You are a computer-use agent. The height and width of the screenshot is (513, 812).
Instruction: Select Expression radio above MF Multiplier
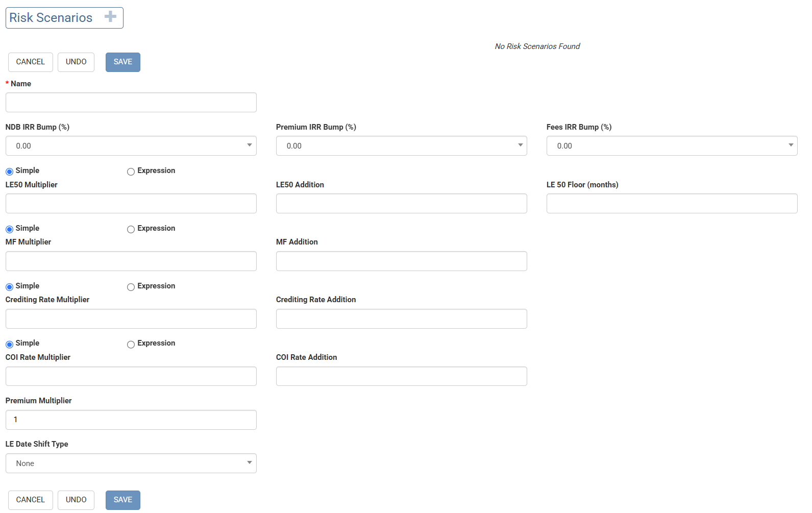point(131,229)
